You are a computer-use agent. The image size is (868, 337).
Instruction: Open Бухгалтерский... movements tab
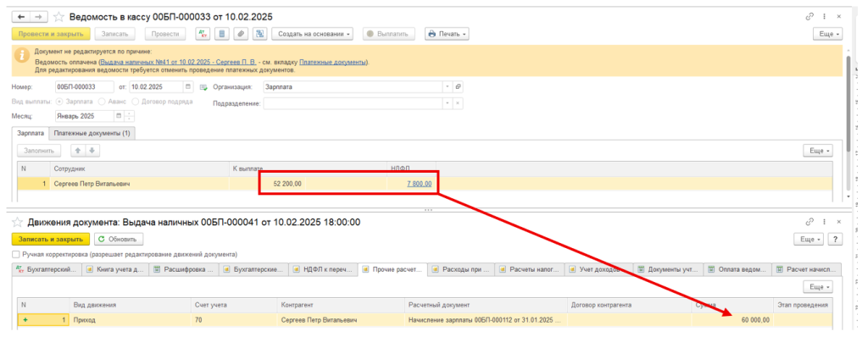[47, 269]
